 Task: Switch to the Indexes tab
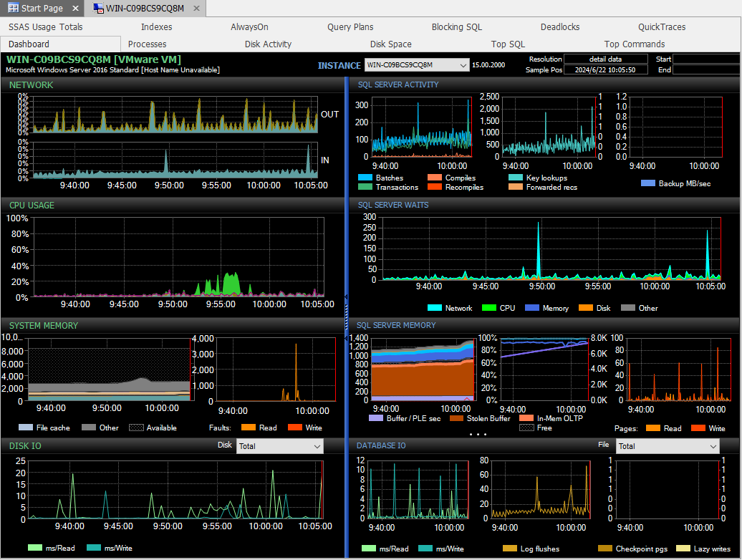pos(156,27)
